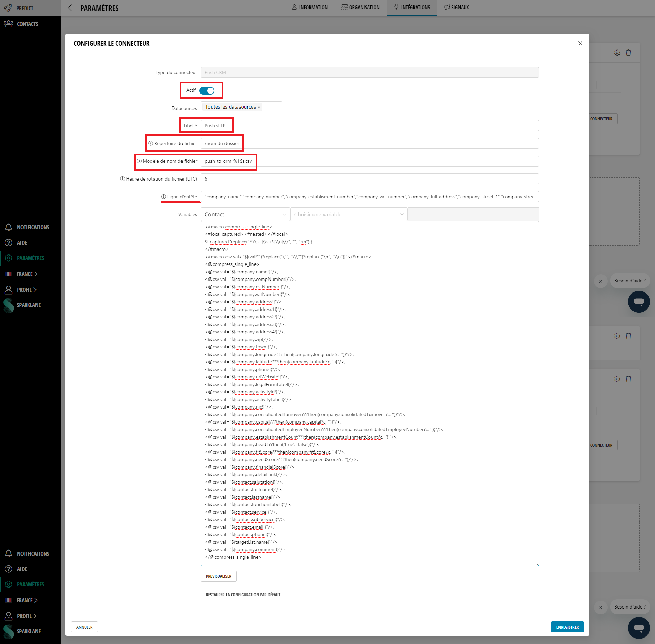Click the Heure de rotation input showing 6
The width and height of the screenshot is (655, 644).
click(x=369, y=179)
